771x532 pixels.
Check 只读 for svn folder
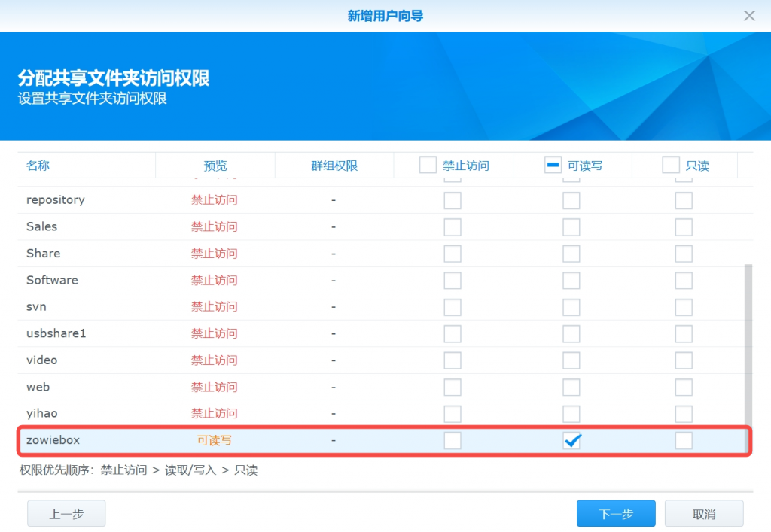click(684, 308)
